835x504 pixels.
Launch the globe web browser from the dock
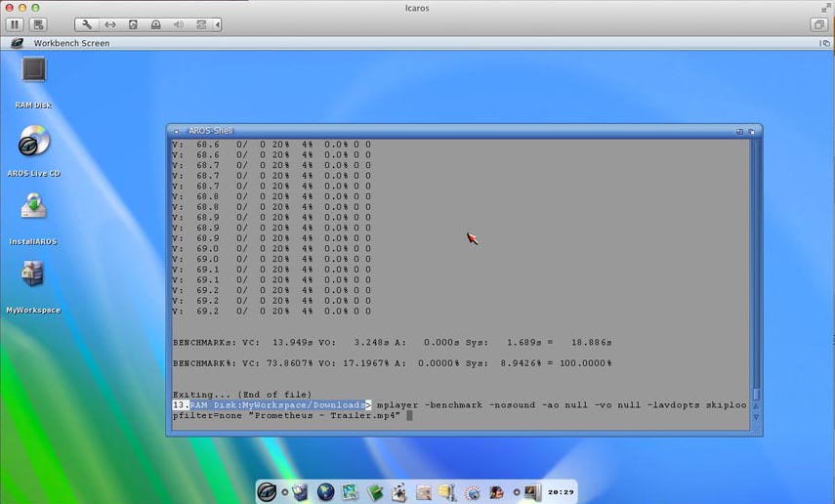point(325,491)
